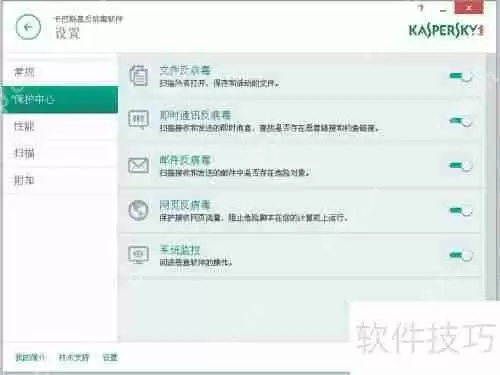
Task: Open 网页反病毒 settings title link
Action: tap(185, 205)
